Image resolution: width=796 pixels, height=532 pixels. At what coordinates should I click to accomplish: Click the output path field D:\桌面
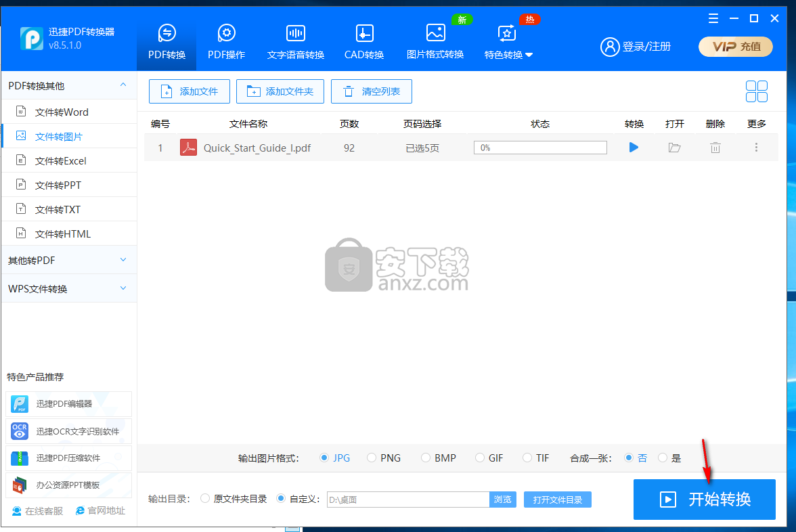(408, 500)
